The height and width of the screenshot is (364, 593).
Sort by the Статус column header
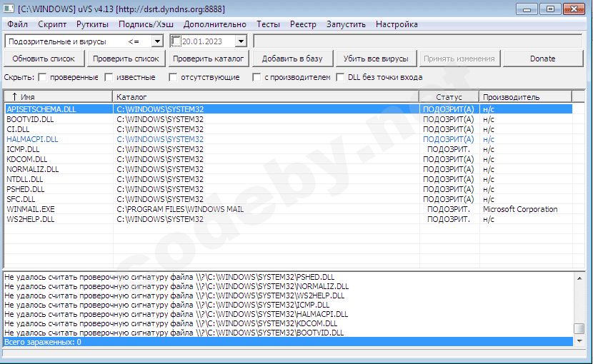[x=449, y=97]
